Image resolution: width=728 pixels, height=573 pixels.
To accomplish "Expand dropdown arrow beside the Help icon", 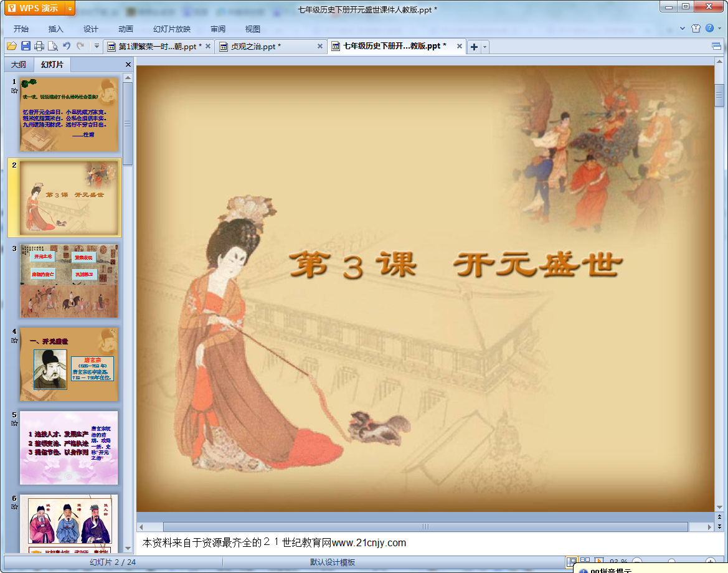I will click(x=720, y=28).
